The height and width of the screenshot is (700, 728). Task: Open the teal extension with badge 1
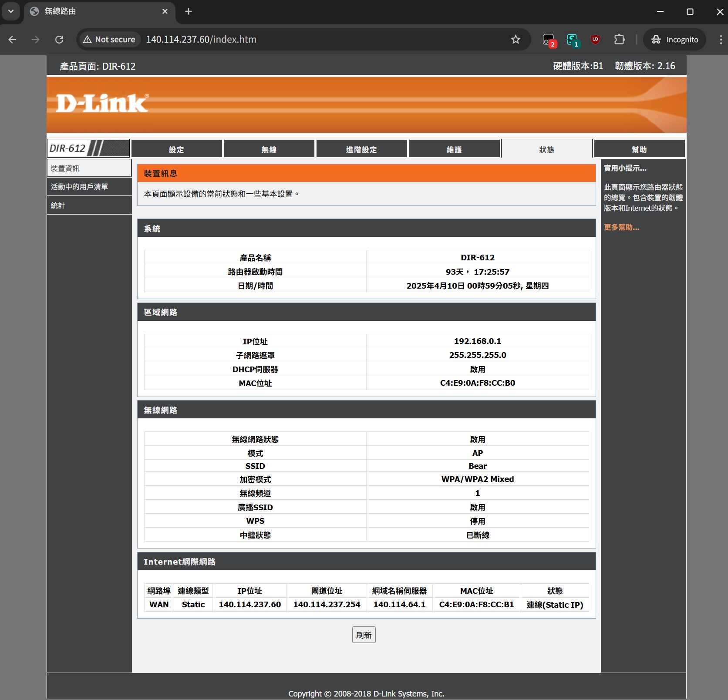tap(573, 40)
